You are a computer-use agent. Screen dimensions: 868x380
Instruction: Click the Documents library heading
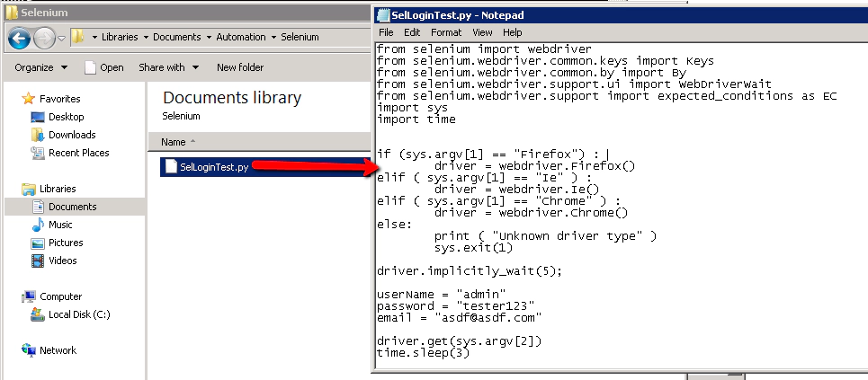tap(232, 98)
